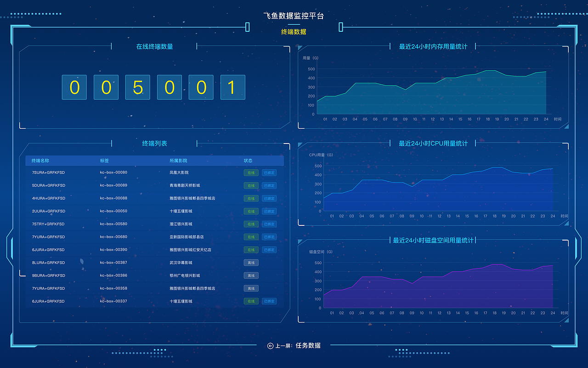Click the cyan rectangle icon beside 终端数据 header
This screenshot has height=368, width=588.
pyautogui.click(x=340, y=27)
